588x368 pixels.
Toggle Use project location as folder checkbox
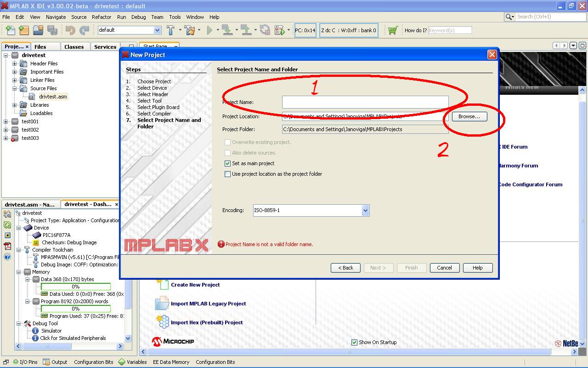pyautogui.click(x=227, y=174)
